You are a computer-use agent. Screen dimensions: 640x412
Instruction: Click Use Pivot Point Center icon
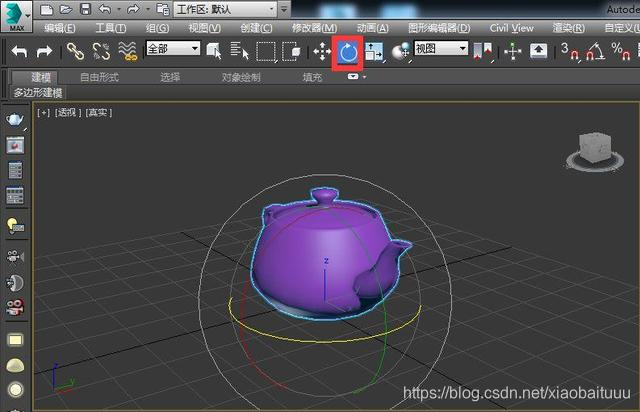coord(483,52)
